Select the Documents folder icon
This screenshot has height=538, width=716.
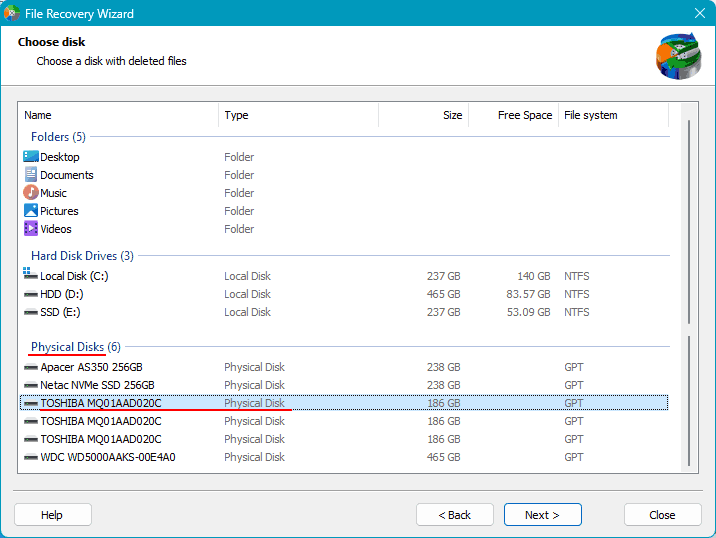click(31, 174)
